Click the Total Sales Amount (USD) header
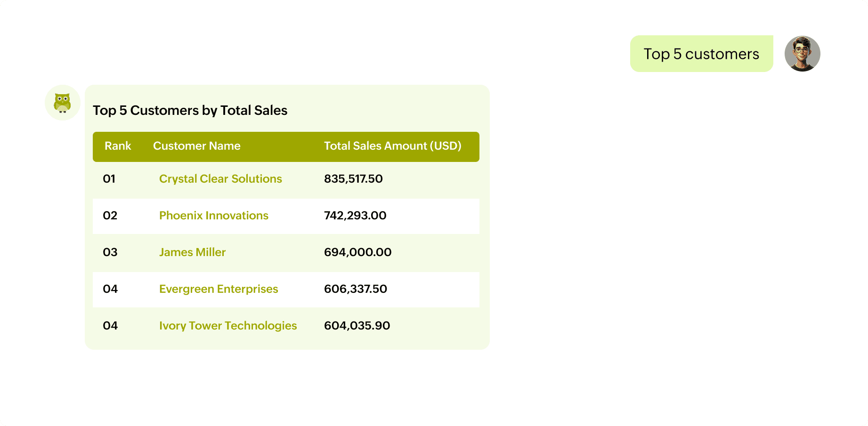Screen dimensions: 868x426 [392, 146]
